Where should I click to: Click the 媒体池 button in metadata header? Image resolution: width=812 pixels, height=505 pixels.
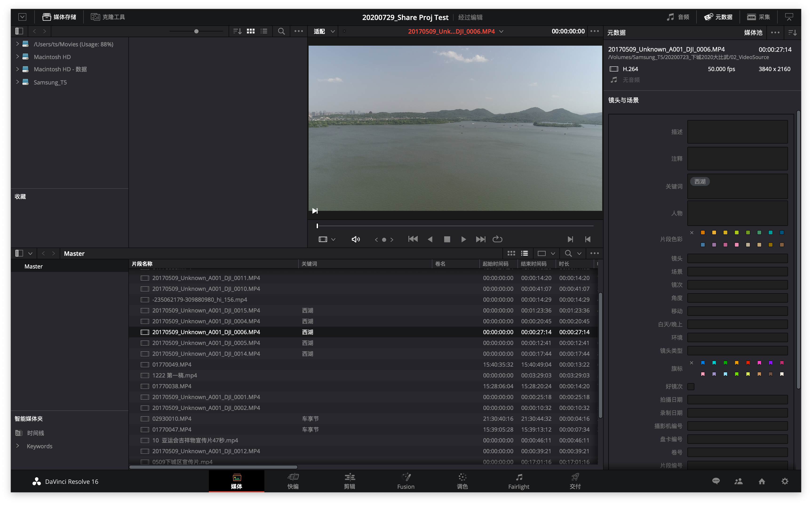(753, 32)
